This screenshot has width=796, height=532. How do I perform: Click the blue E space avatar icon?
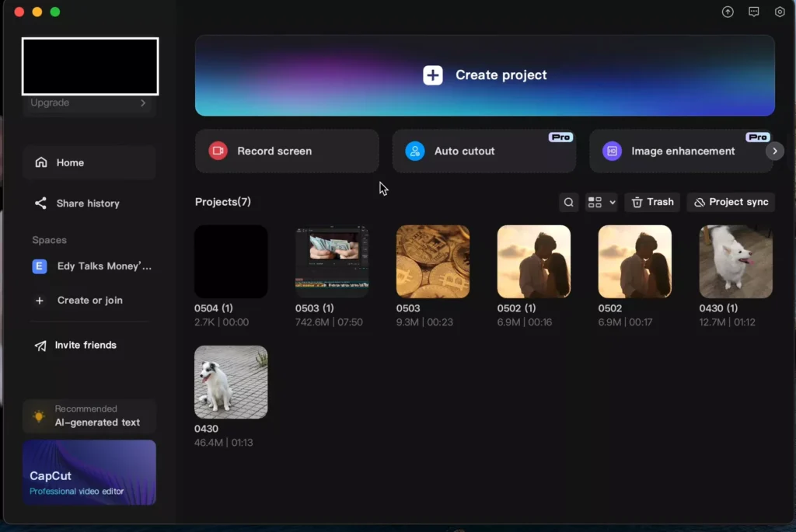(x=40, y=266)
